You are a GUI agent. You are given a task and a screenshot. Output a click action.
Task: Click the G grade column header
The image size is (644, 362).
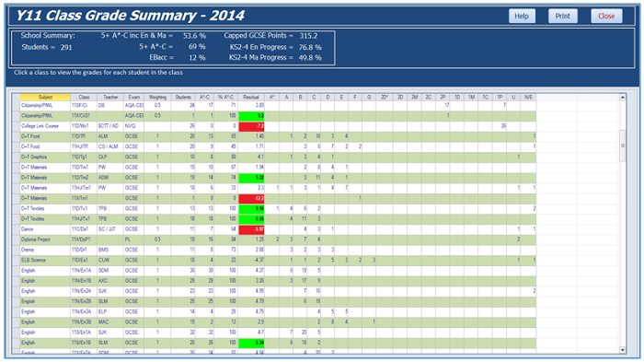[369, 97]
